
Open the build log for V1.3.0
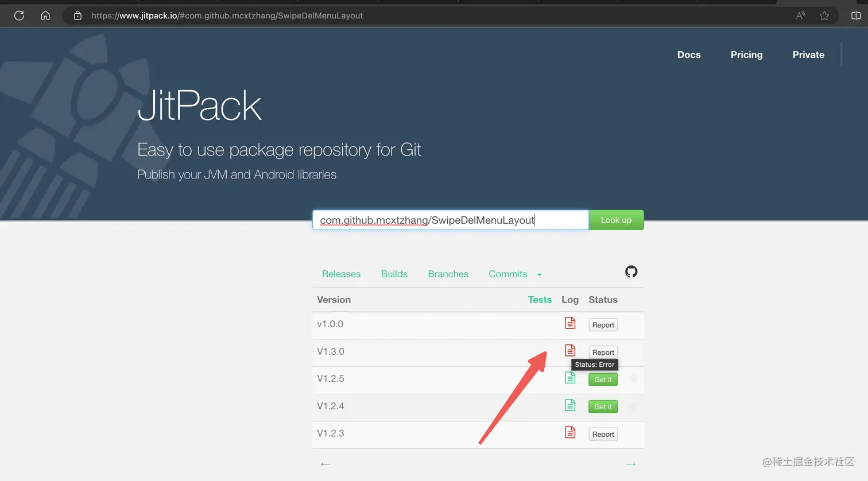click(x=570, y=350)
